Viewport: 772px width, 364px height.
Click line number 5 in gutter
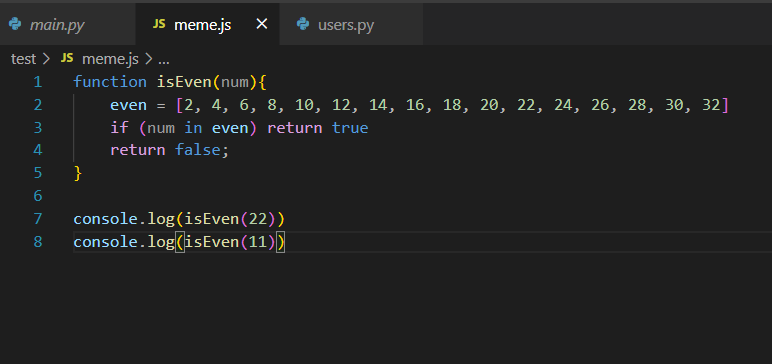point(38,173)
